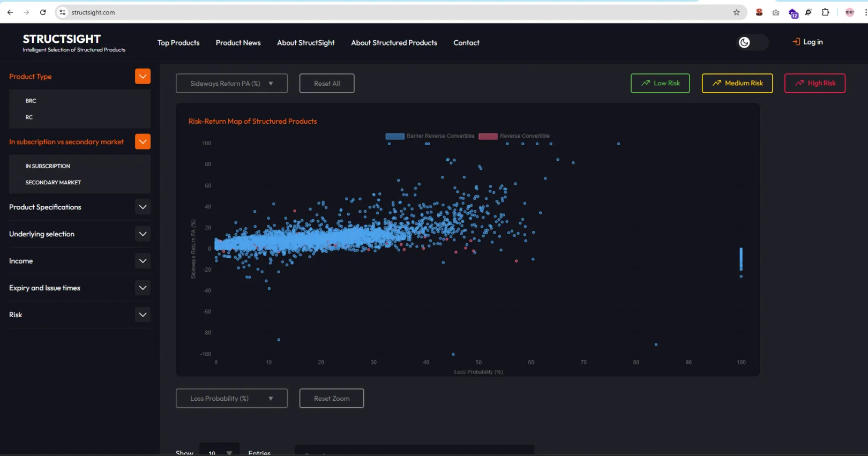The image size is (868, 456).
Task: Open the Loss Probability (%) dropdown
Action: (231, 399)
